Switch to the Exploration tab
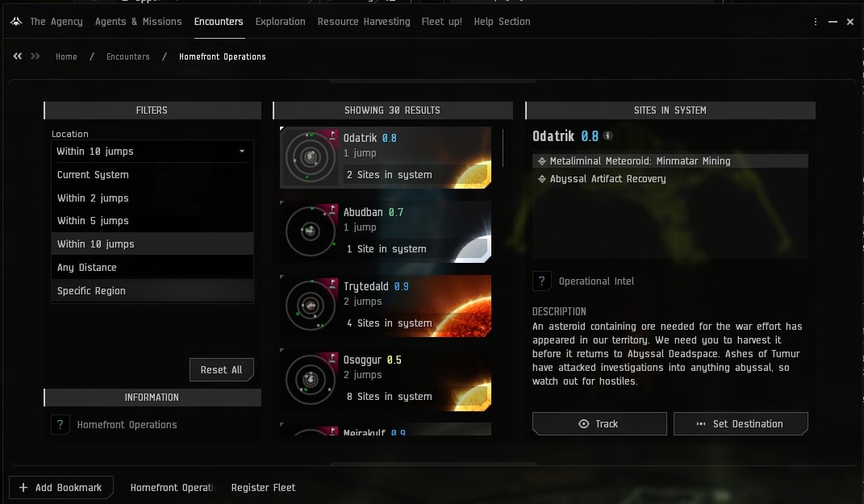 tap(280, 22)
